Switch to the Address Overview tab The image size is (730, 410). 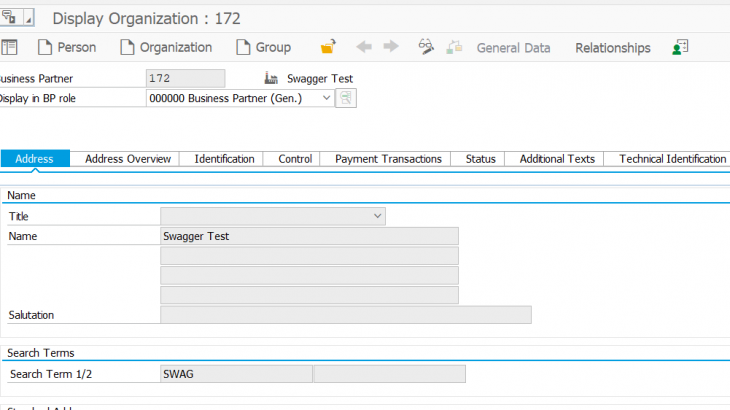[x=128, y=159]
